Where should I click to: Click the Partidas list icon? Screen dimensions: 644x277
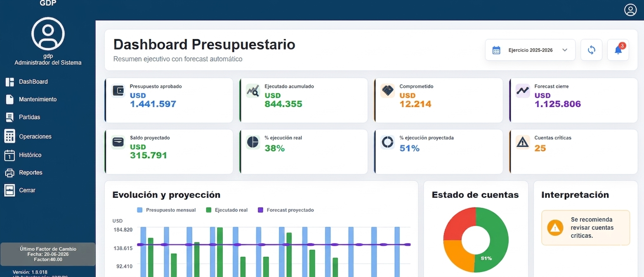(x=9, y=117)
